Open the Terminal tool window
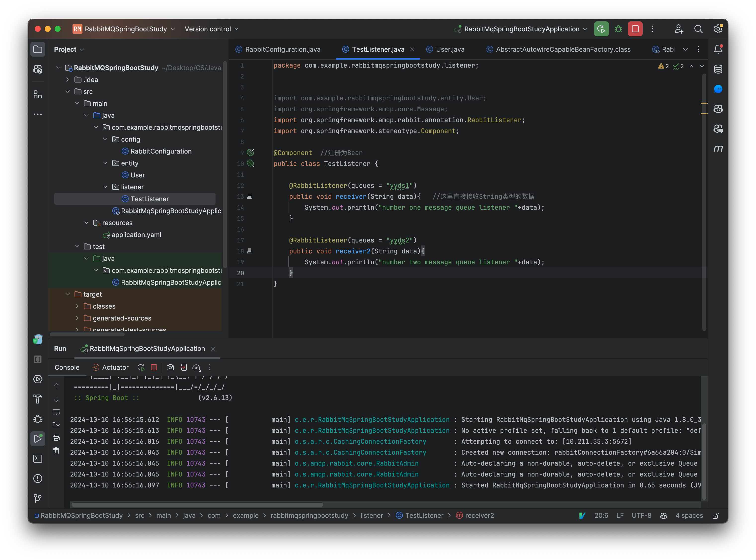The image size is (756, 560). coord(38,459)
